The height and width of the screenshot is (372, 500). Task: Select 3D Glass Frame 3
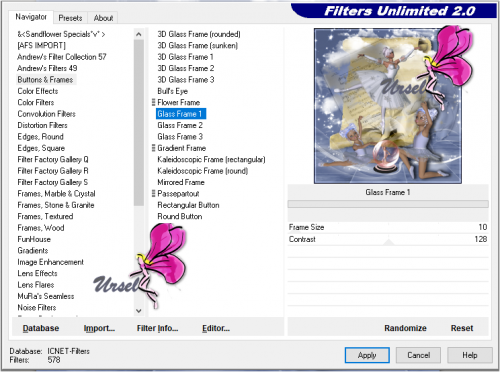(186, 80)
